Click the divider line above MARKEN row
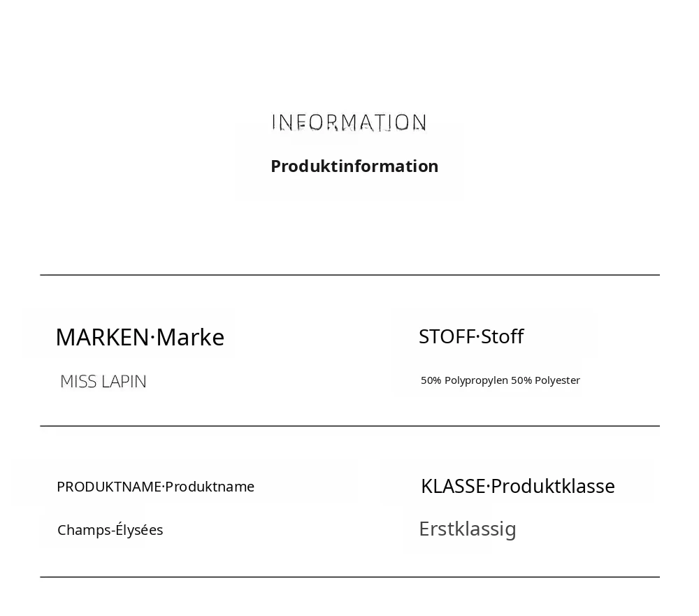 coord(350,275)
